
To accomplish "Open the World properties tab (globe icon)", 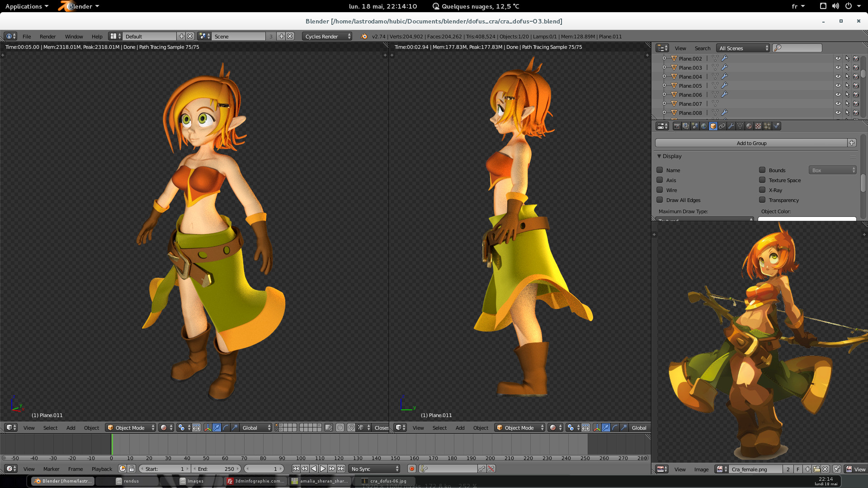I will pos(704,126).
